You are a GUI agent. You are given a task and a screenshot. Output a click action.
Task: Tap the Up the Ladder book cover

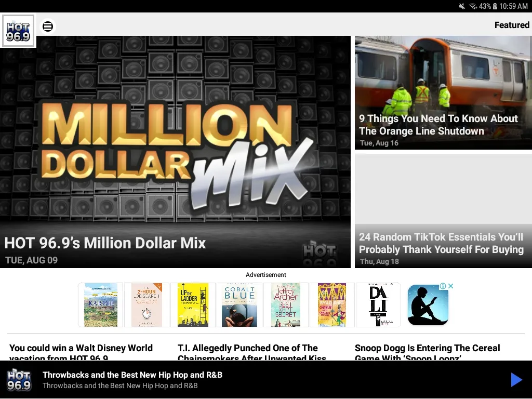coord(193,305)
